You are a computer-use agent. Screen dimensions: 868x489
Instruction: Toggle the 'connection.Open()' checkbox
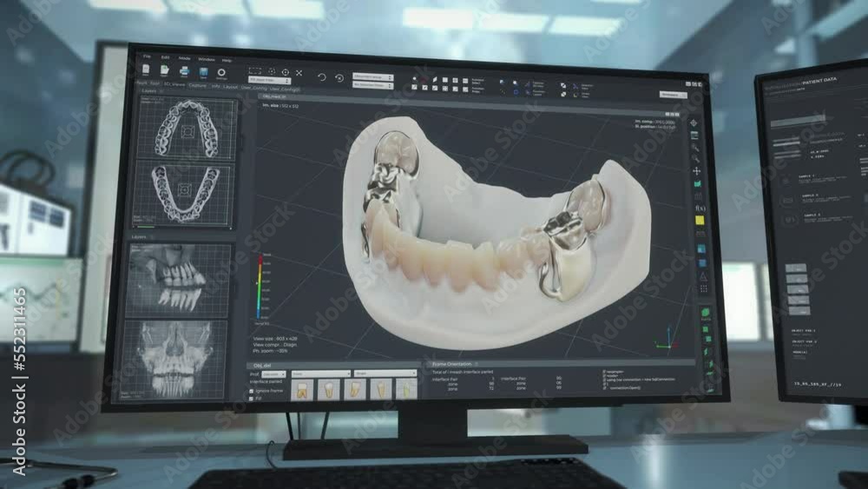tap(604, 388)
